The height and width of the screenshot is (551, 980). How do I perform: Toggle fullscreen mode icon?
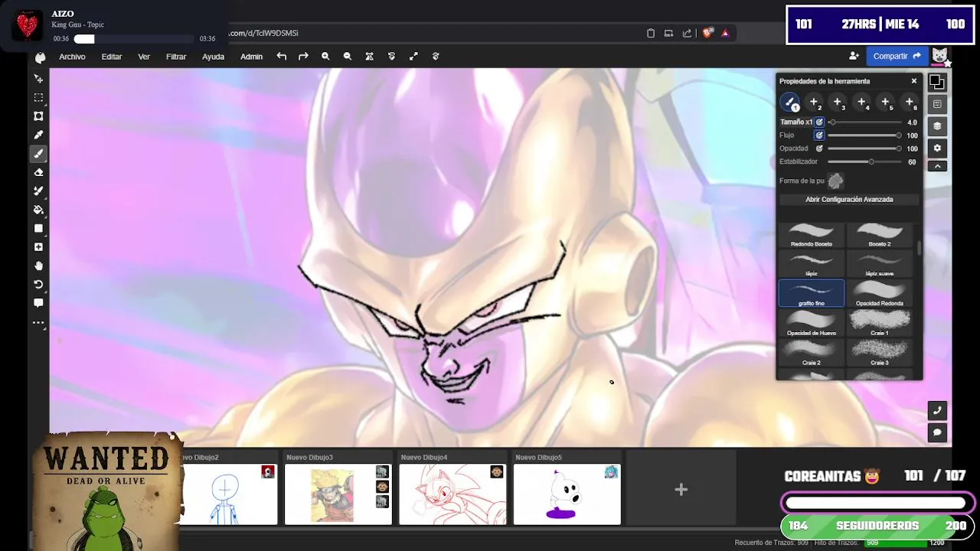413,56
